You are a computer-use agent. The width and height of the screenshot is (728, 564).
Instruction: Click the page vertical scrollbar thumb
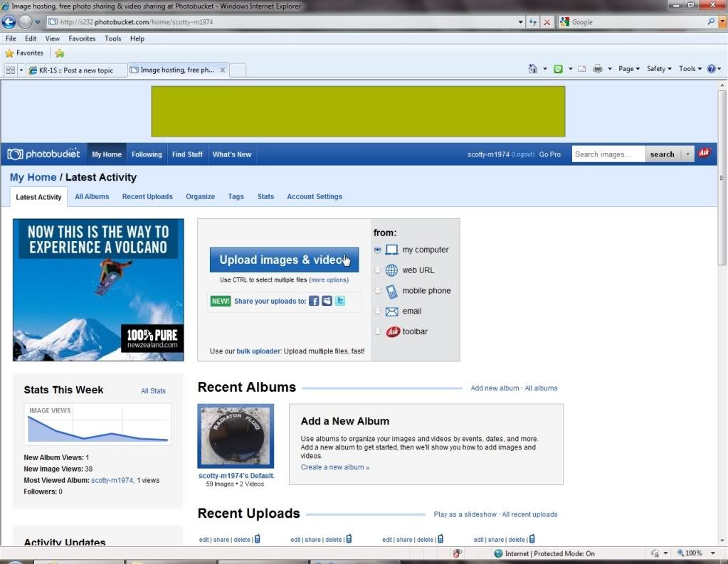click(722, 179)
